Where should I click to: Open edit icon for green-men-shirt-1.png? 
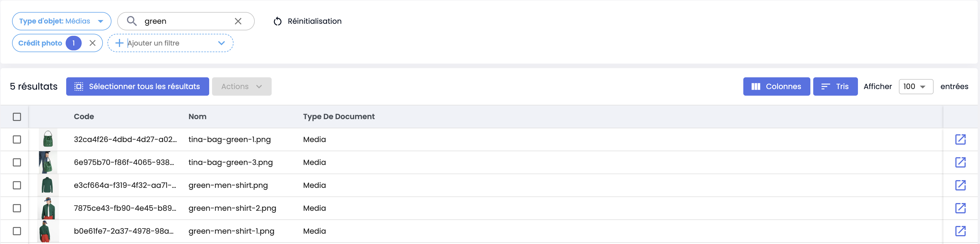point(960,231)
